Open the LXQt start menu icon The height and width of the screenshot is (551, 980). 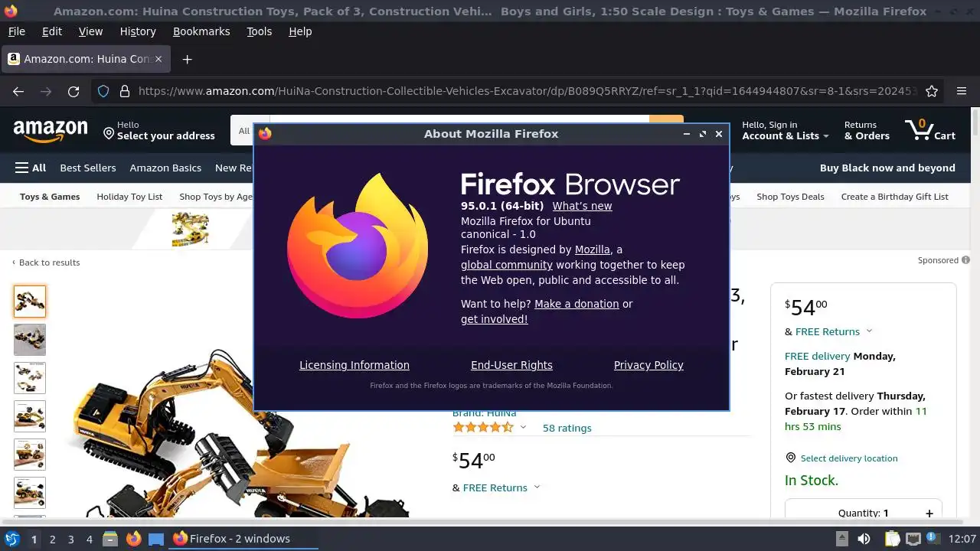(11, 539)
